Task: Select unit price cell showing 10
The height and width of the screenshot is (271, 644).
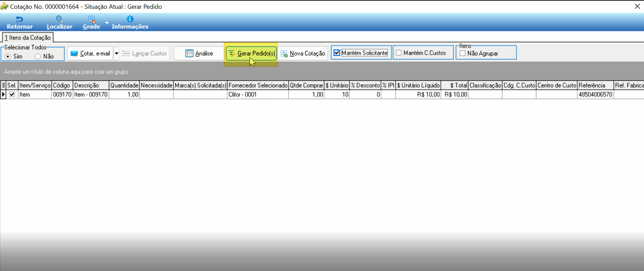Action: [337, 95]
